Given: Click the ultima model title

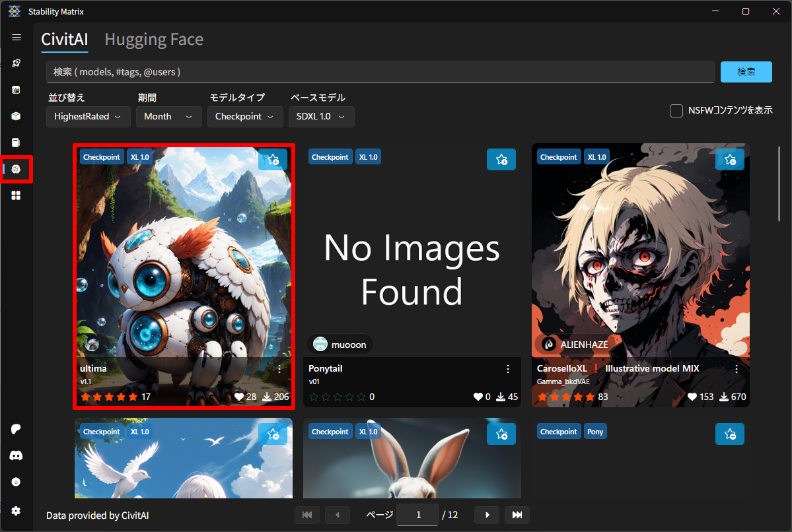Looking at the screenshot, I should [93, 368].
